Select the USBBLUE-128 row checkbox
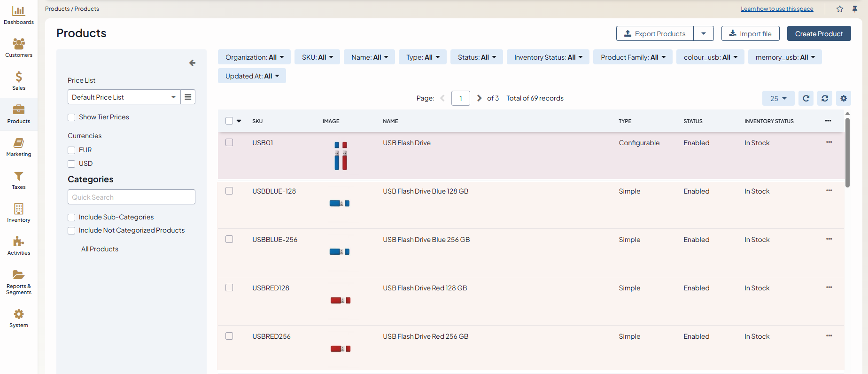868x374 pixels. point(229,191)
